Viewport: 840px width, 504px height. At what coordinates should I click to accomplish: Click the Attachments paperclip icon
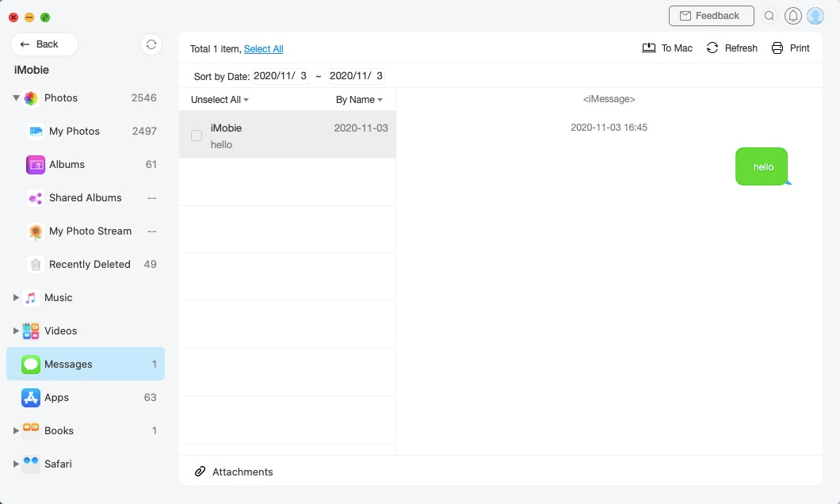point(200,472)
